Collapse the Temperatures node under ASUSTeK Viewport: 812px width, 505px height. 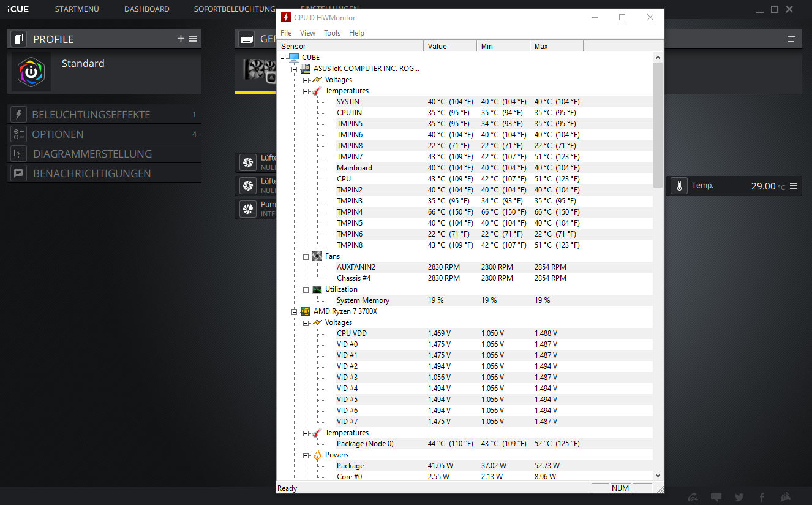tap(306, 91)
